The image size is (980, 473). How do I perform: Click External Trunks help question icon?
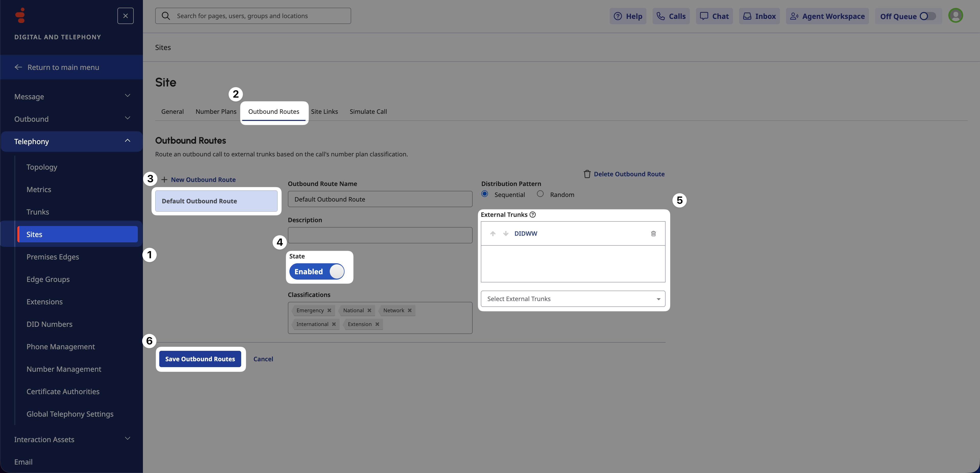tap(533, 215)
